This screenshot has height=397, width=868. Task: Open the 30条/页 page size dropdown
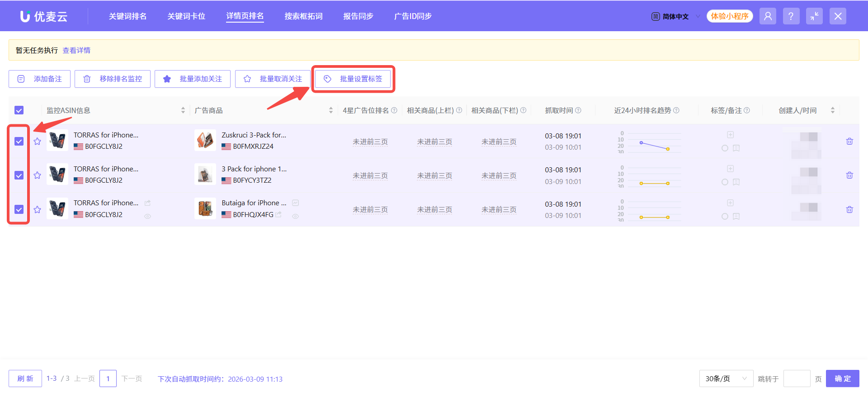pos(726,379)
